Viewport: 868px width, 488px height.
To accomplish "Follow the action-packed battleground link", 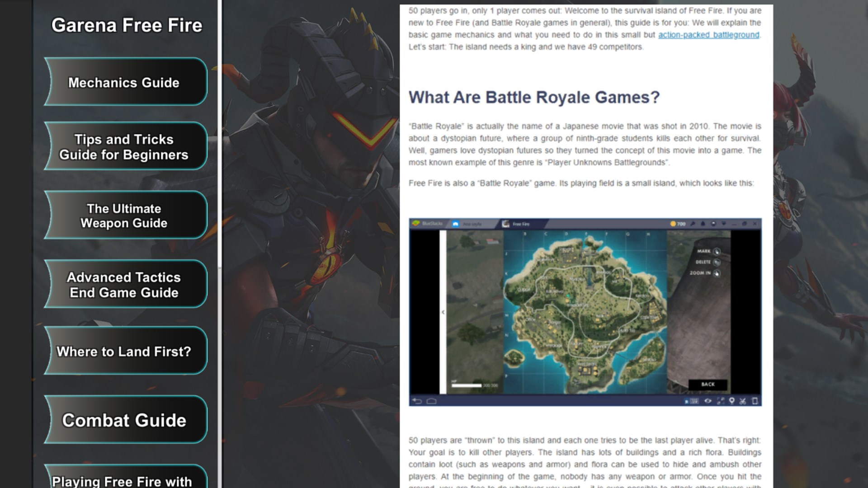I will click(708, 35).
